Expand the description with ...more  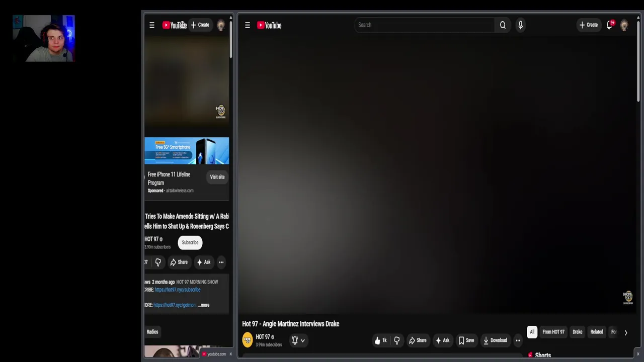tap(203, 305)
